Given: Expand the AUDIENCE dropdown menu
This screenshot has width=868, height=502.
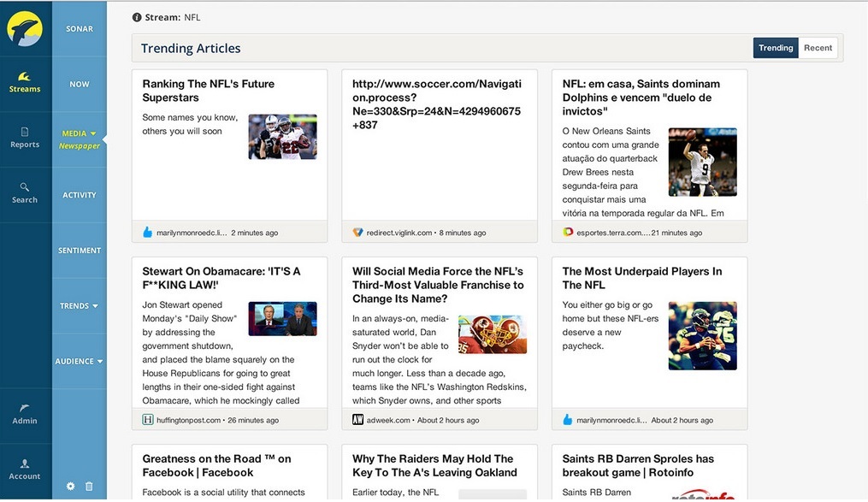Looking at the screenshot, I should [80, 361].
